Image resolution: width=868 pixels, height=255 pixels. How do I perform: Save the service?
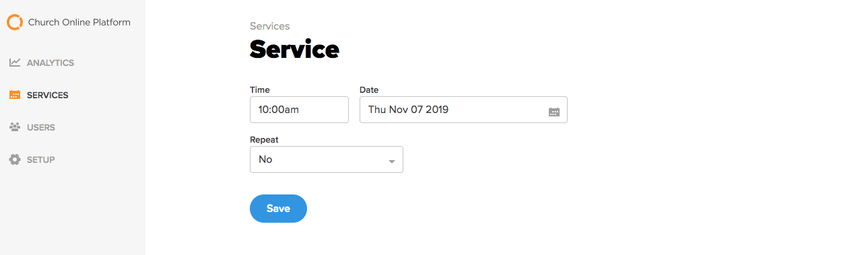[x=278, y=209]
